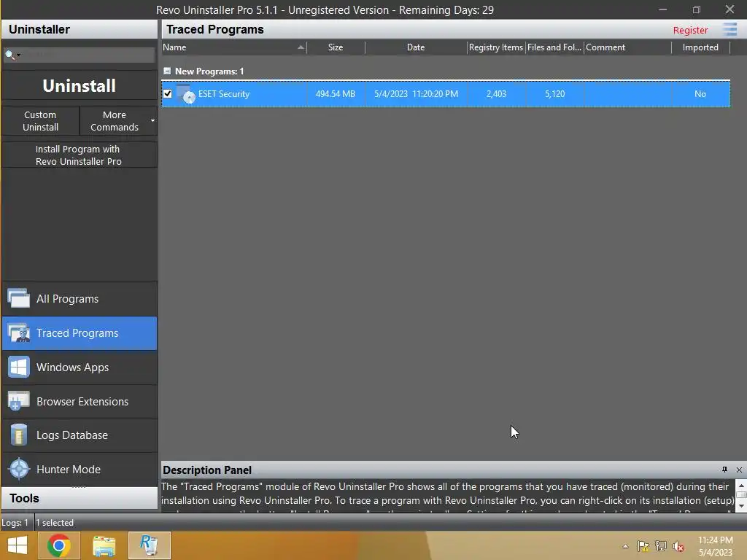
Task: Sort by the Comment column header
Action: coord(627,47)
